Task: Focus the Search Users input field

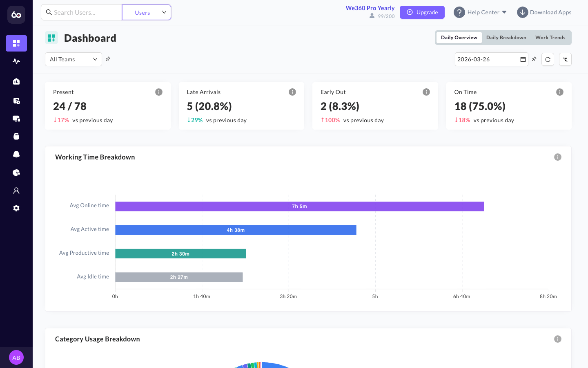Action: click(82, 12)
